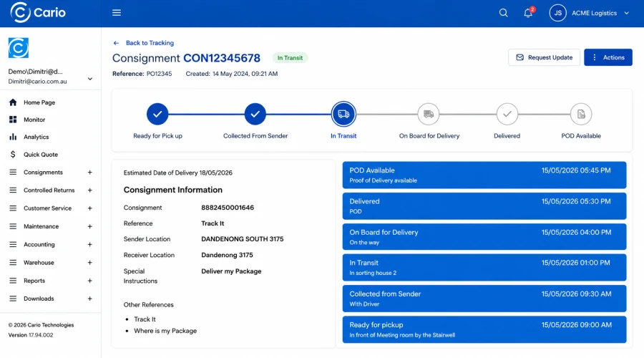
Task: Click the JS user avatar
Action: [x=557, y=13]
